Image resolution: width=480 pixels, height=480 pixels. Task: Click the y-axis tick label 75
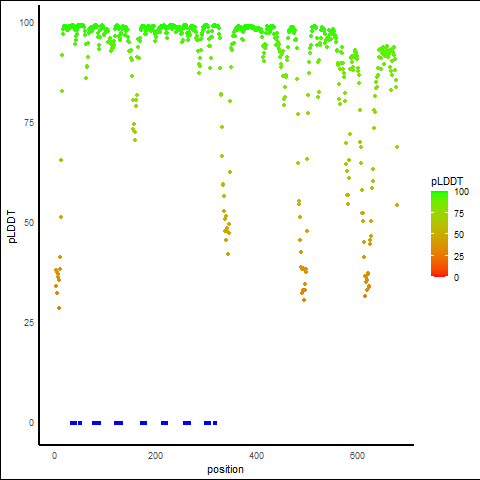[x=29, y=123]
